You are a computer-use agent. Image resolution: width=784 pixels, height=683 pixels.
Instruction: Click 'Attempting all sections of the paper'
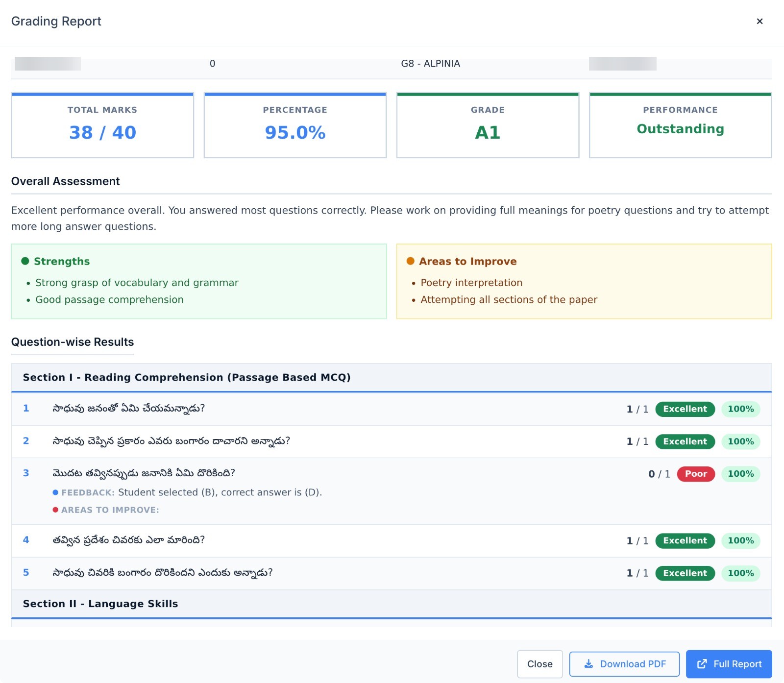(x=509, y=299)
